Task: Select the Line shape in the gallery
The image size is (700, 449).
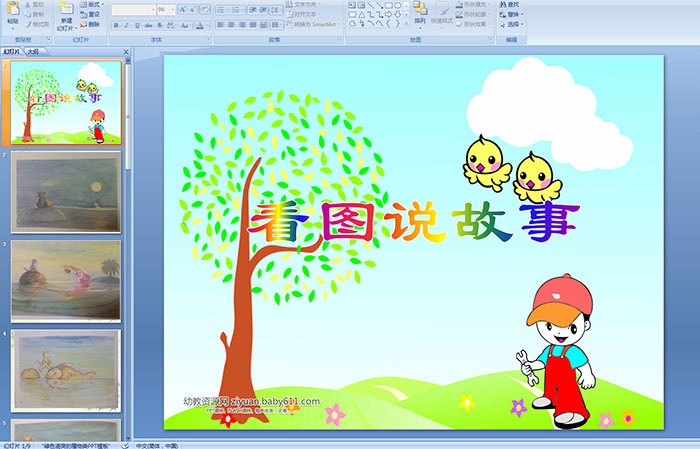Action: (x=370, y=5)
